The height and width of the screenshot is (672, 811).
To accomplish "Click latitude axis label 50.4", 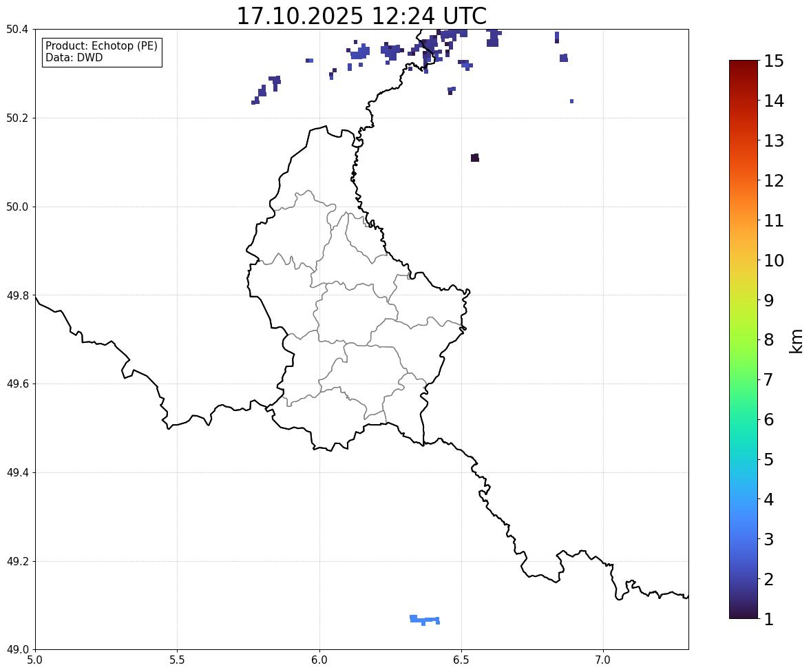I will point(17,30).
